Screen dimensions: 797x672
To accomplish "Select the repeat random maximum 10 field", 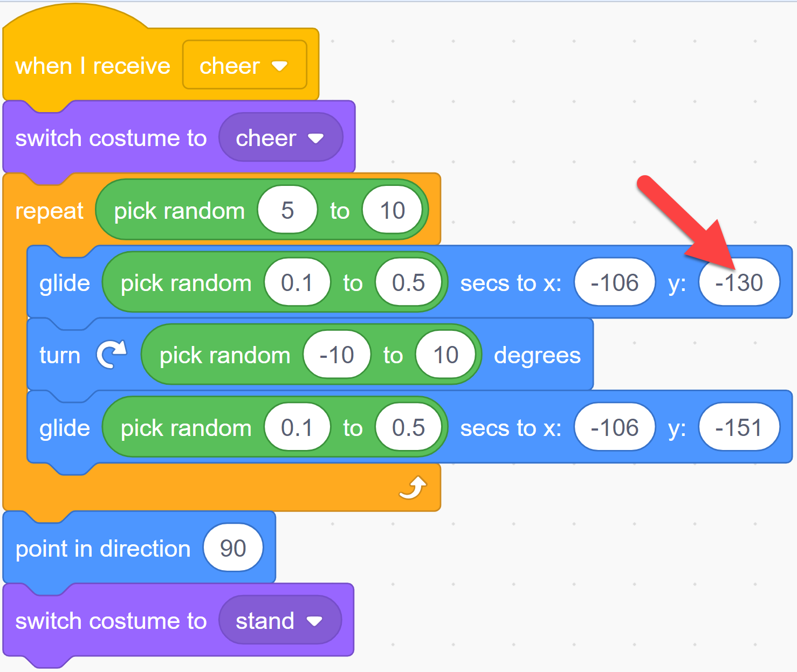I will coord(392,210).
